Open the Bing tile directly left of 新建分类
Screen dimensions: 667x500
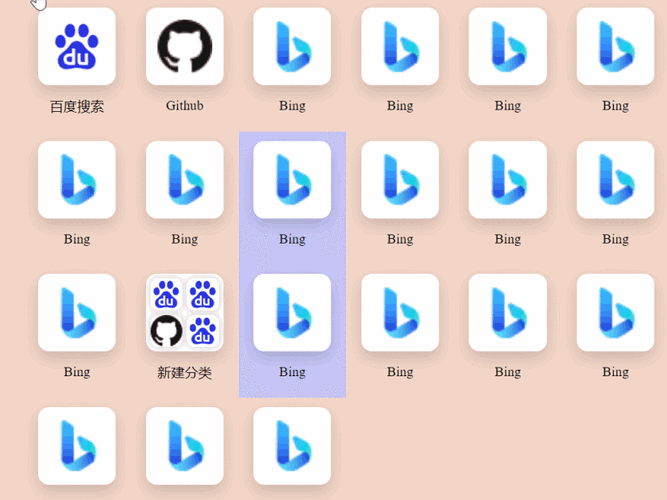[x=77, y=313]
